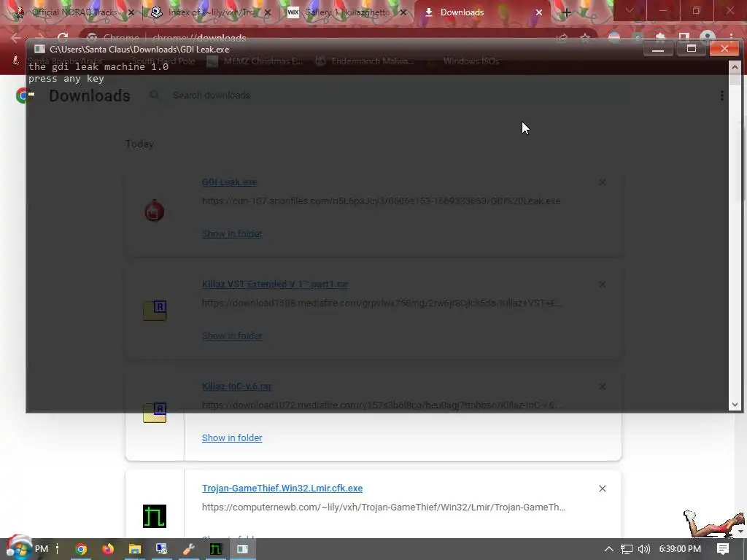The height and width of the screenshot is (560, 747).
Task: Open network status tray icon
Action: coord(627,549)
